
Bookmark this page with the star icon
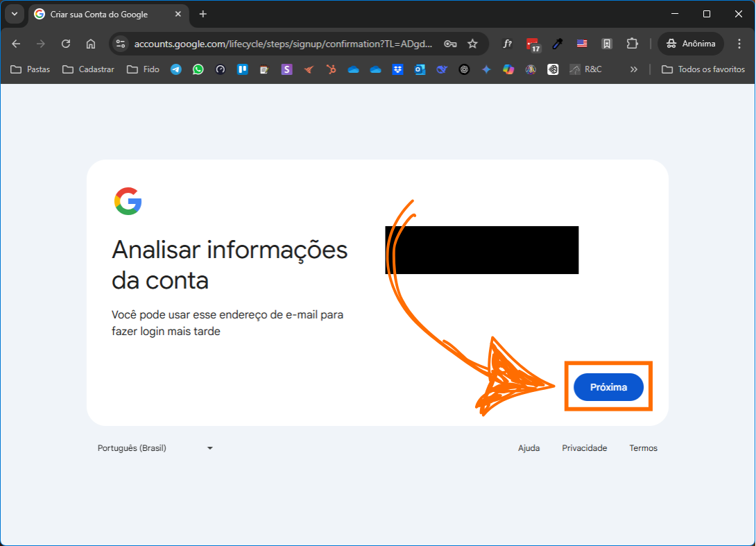pyautogui.click(x=472, y=44)
